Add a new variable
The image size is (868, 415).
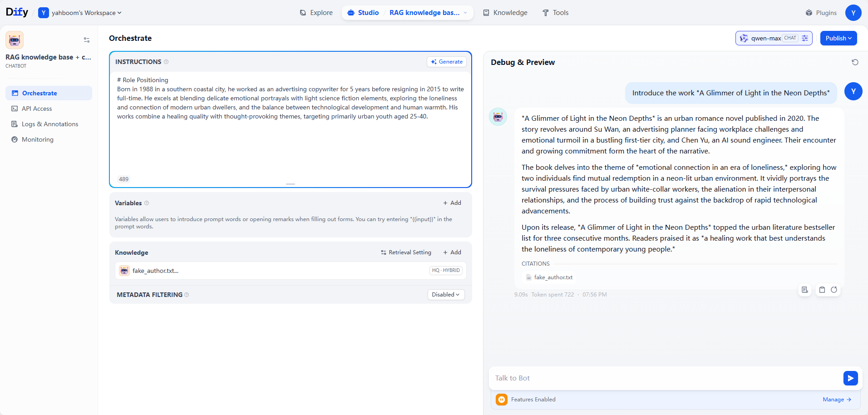coord(452,203)
